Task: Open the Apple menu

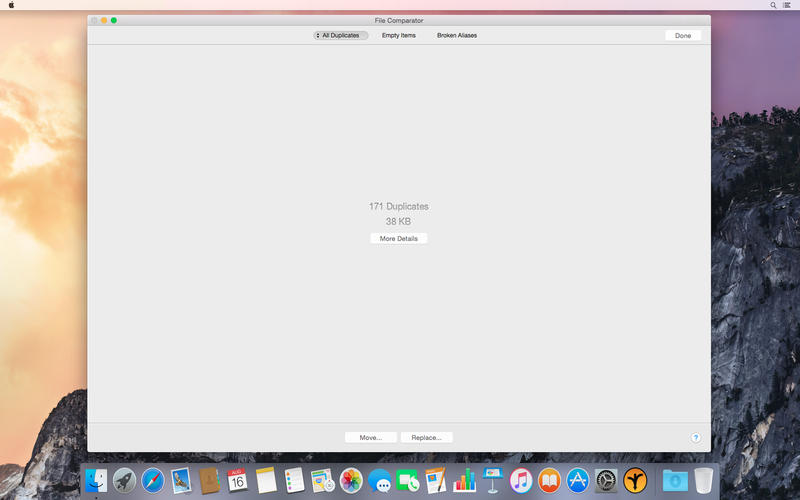Action: pyautogui.click(x=11, y=5)
